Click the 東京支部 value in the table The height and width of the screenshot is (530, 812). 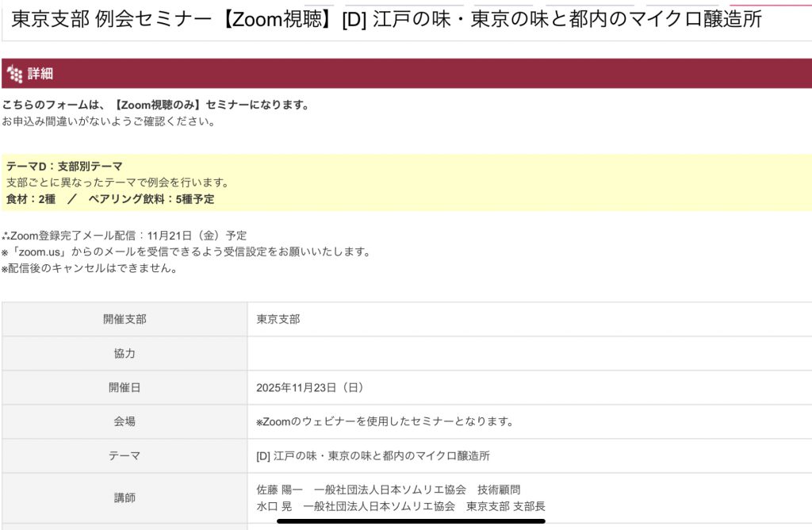coord(278,320)
